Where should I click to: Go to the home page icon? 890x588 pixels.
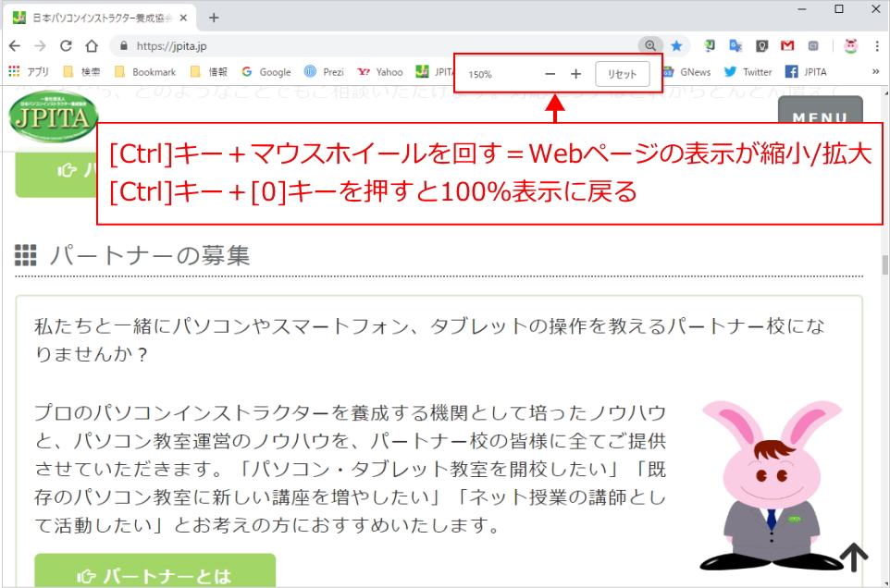tap(91, 45)
